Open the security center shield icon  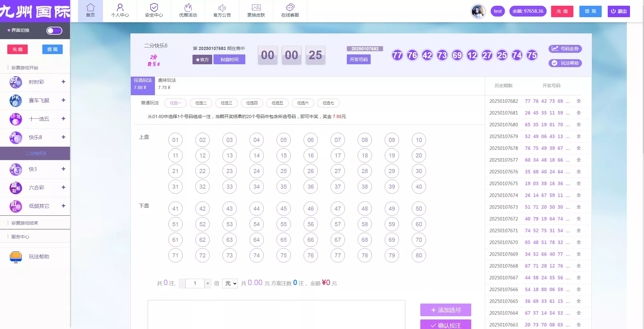[154, 7]
